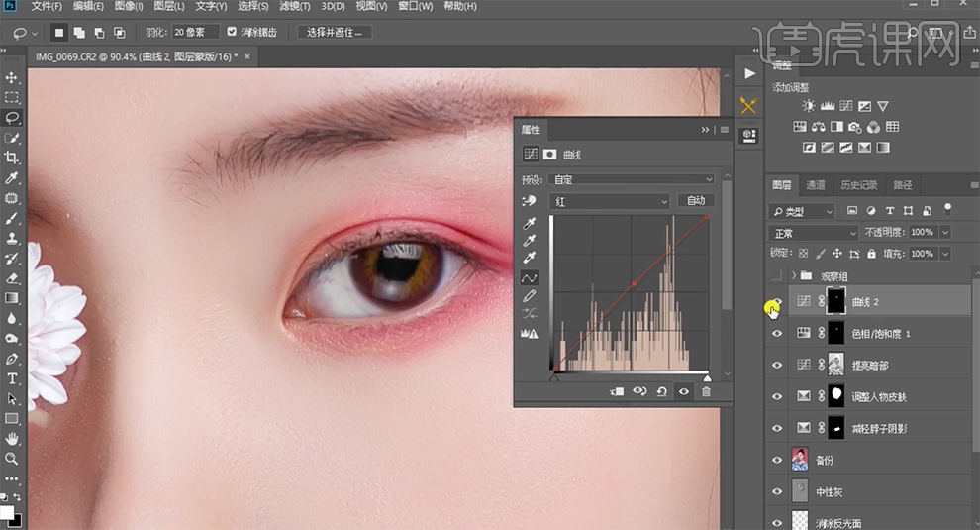Viewport: 980px width, 530px height.
Task: Click the view previous state icon in Properties
Action: [639, 391]
